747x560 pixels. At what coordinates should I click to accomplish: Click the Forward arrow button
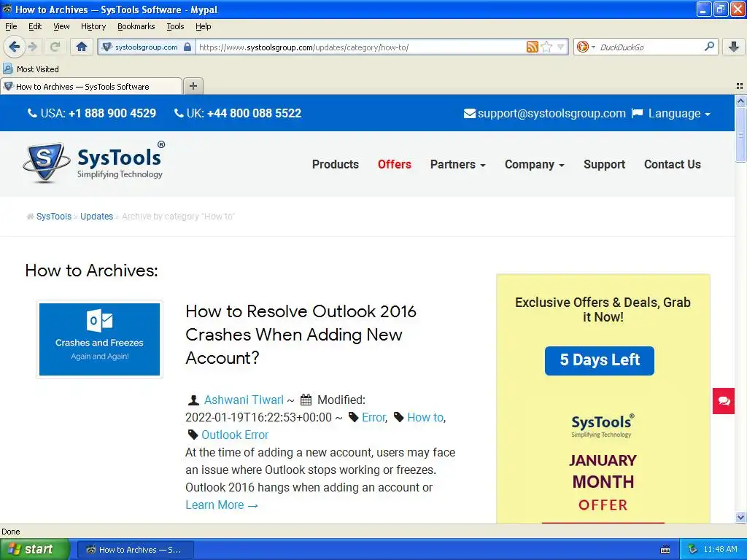(32, 47)
